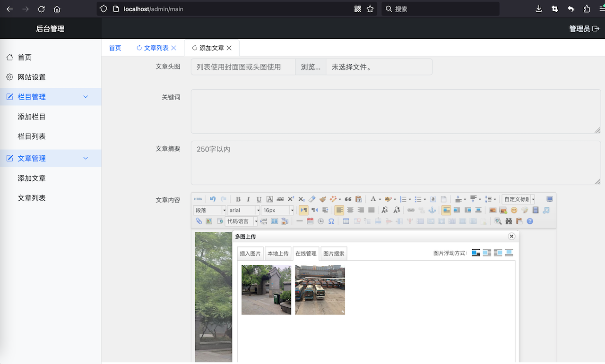Open the 代码语言 code language dropdown

coord(241,221)
